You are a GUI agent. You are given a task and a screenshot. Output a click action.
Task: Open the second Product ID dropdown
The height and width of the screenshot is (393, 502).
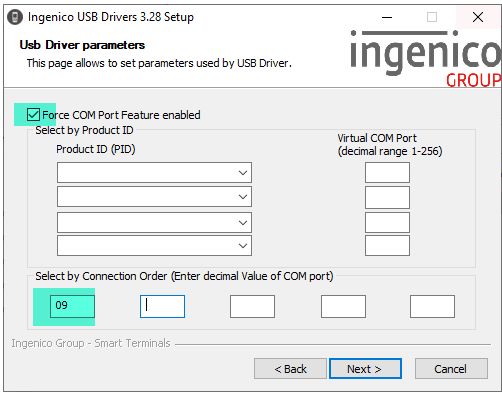pyautogui.click(x=154, y=197)
